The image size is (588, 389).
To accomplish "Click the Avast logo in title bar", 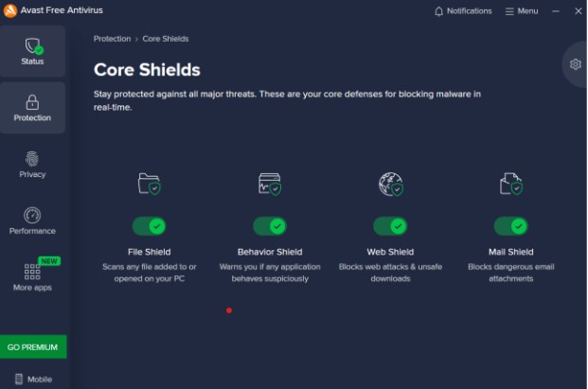I will tap(10, 10).
